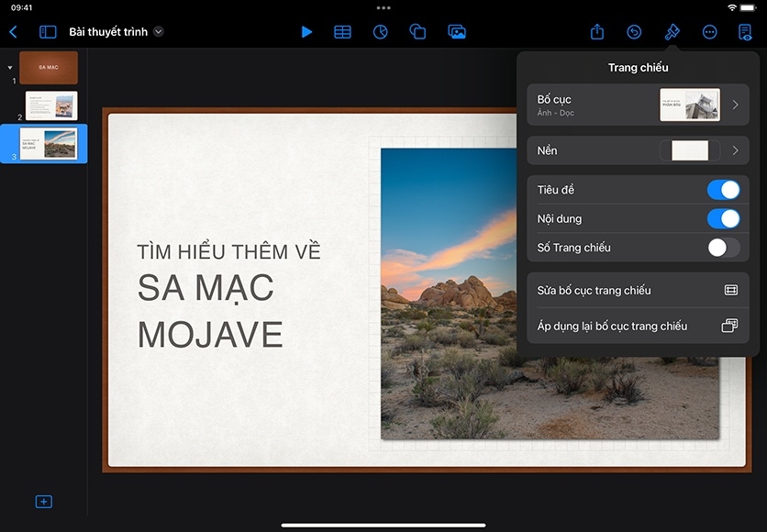The image size is (767, 532).
Task: Add a new slide with plus button
Action: pyautogui.click(x=43, y=502)
